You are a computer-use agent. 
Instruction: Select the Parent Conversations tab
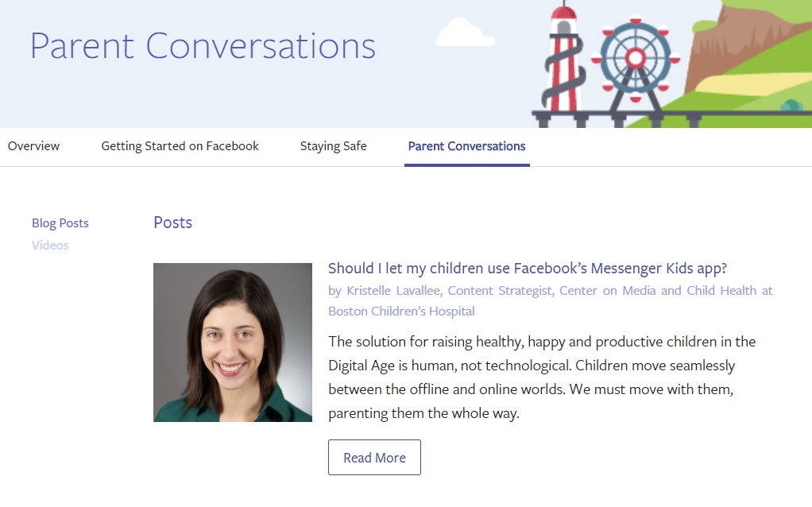[466, 146]
